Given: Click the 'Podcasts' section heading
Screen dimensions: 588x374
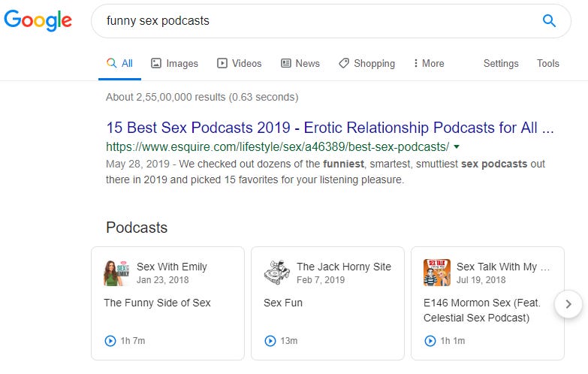Looking at the screenshot, I should (137, 228).
